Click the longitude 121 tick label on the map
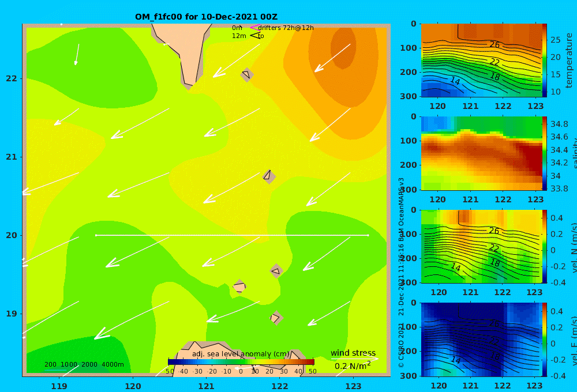Viewport: 577px width, 392px height. 206,386
